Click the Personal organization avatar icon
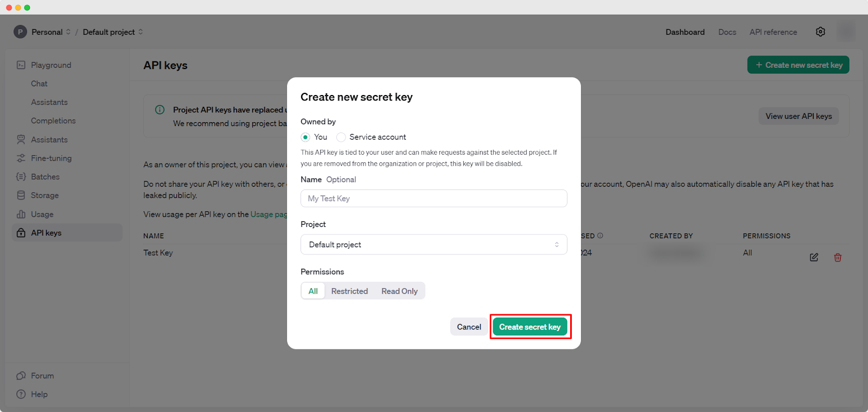The height and width of the screenshot is (412, 868). click(20, 32)
